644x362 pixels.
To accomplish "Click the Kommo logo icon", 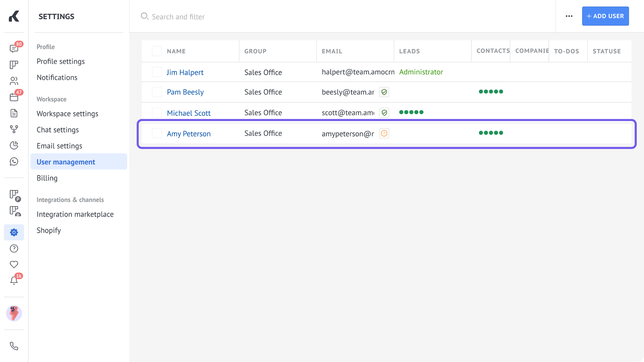I will tap(14, 16).
